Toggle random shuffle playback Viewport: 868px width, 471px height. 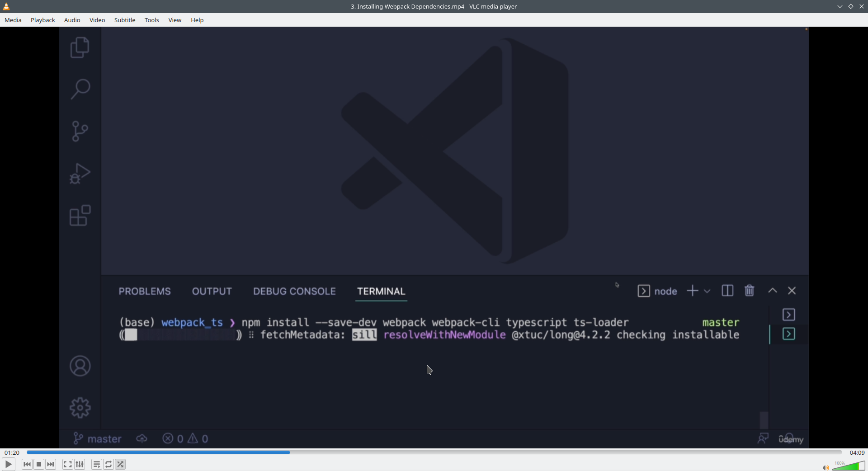[120, 464]
